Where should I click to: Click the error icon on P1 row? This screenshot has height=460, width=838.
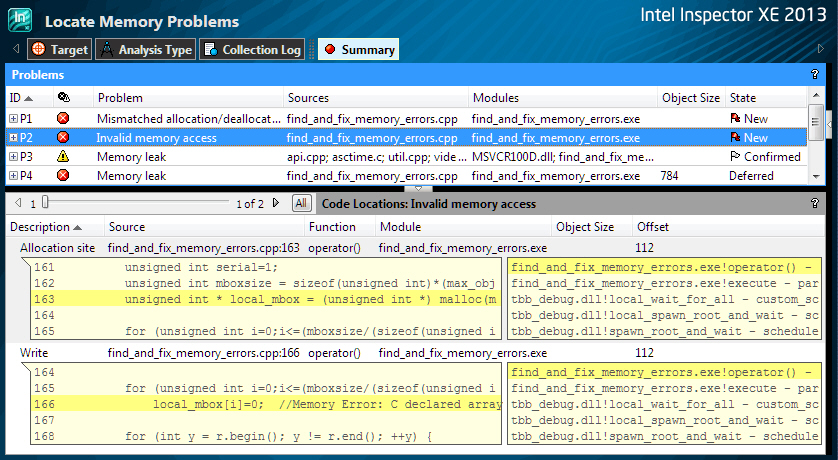[63, 119]
